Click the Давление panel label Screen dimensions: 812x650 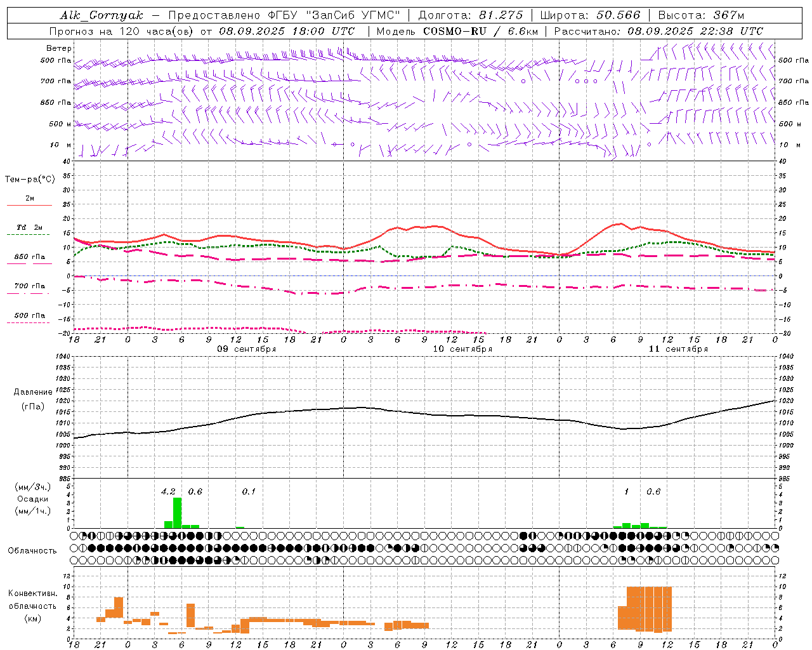(x=33, y=392)
